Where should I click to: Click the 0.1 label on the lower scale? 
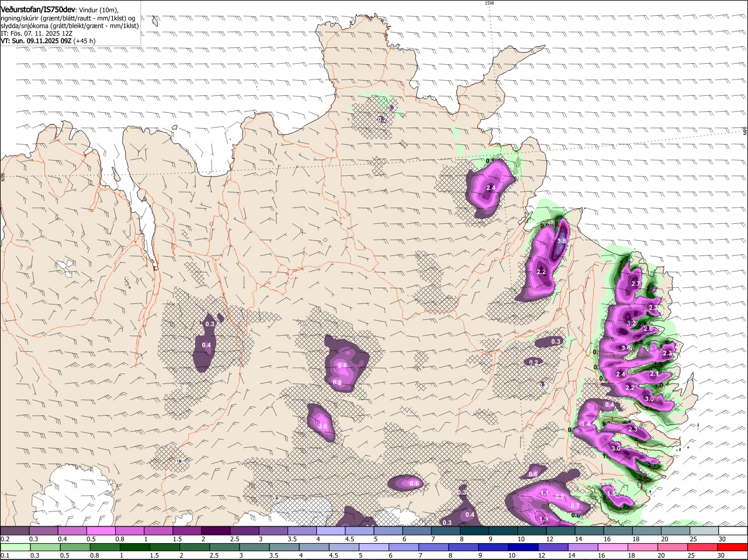coord(5,555)
